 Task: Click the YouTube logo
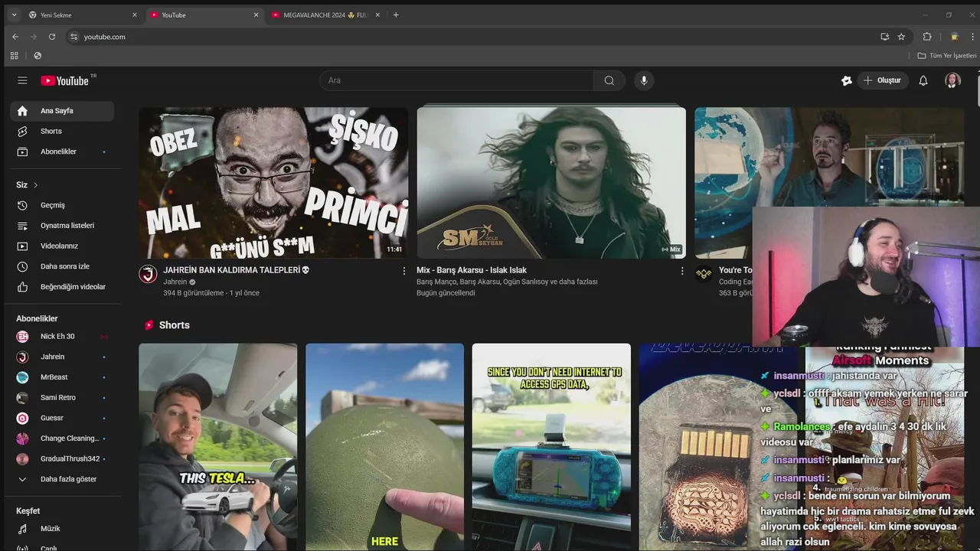66,80
